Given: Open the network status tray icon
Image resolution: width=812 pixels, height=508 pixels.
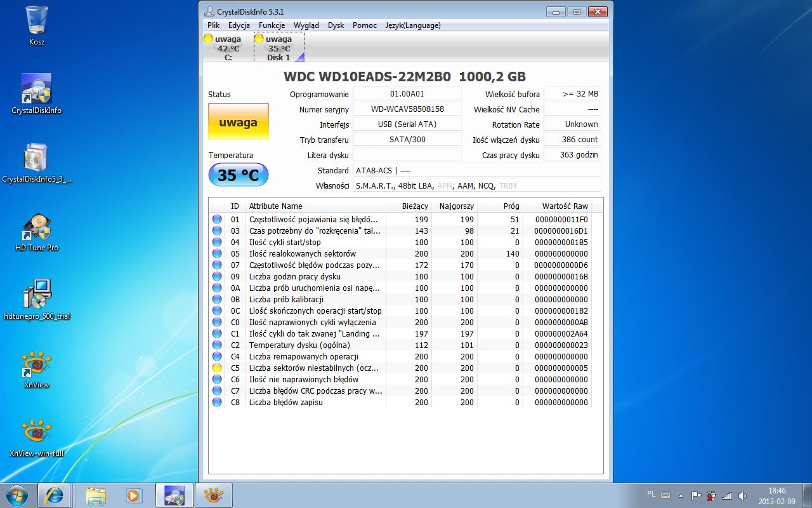Looking at the screenshot, I should pos(727,495).
